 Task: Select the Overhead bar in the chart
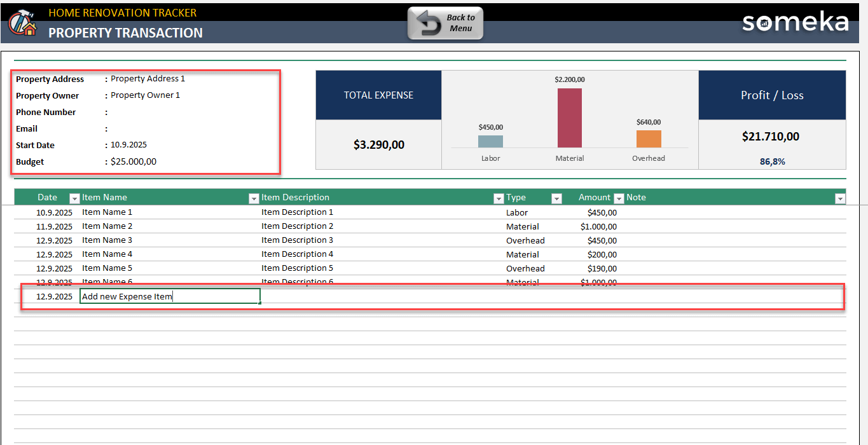coord(648,137)
